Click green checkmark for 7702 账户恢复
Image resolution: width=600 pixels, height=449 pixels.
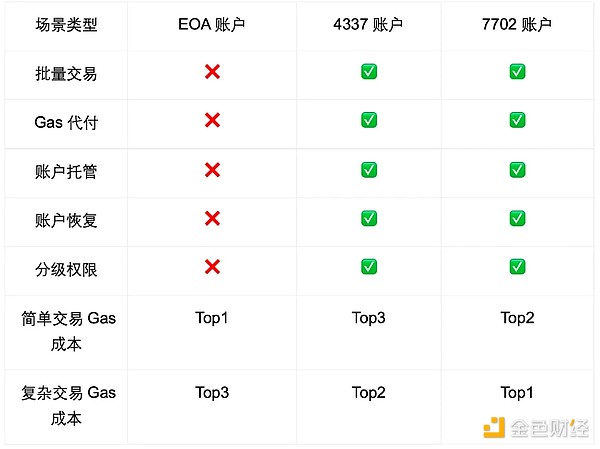pyautogui.click(x=517, y=218)
